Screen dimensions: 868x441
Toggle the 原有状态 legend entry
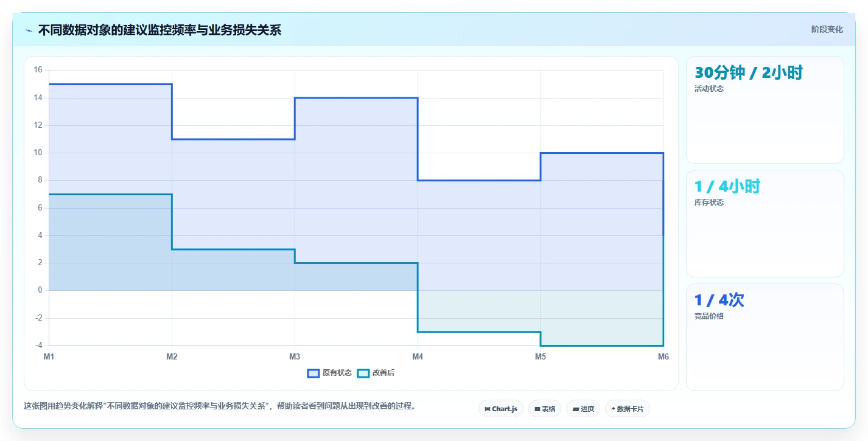tap(329, 373)
